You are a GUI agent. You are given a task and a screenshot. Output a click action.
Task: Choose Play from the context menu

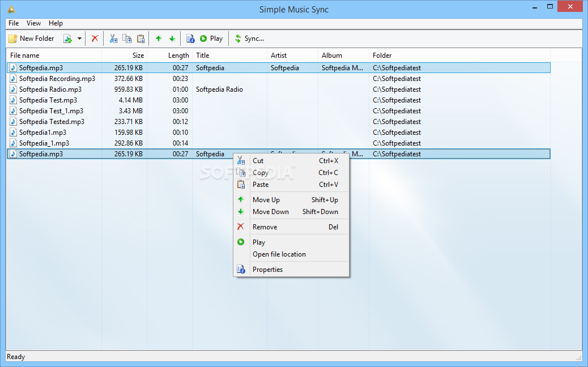pos(291,242)
